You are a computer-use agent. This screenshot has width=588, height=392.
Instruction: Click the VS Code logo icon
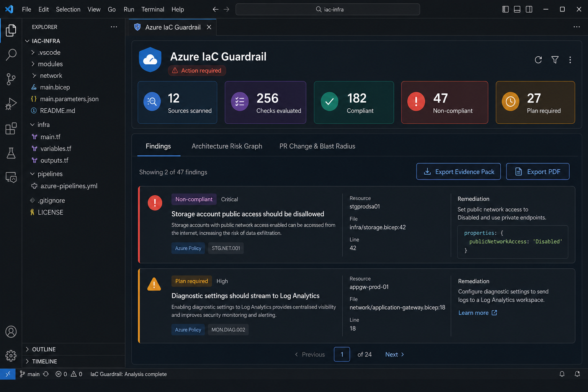[x=9, y=9]
